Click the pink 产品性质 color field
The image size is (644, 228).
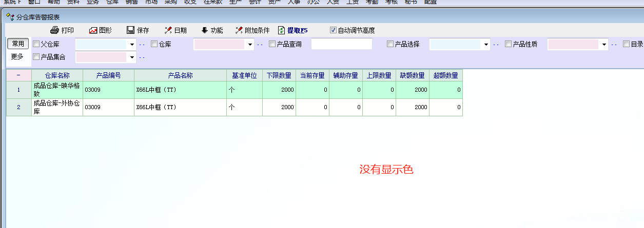[x=573, y=45]
